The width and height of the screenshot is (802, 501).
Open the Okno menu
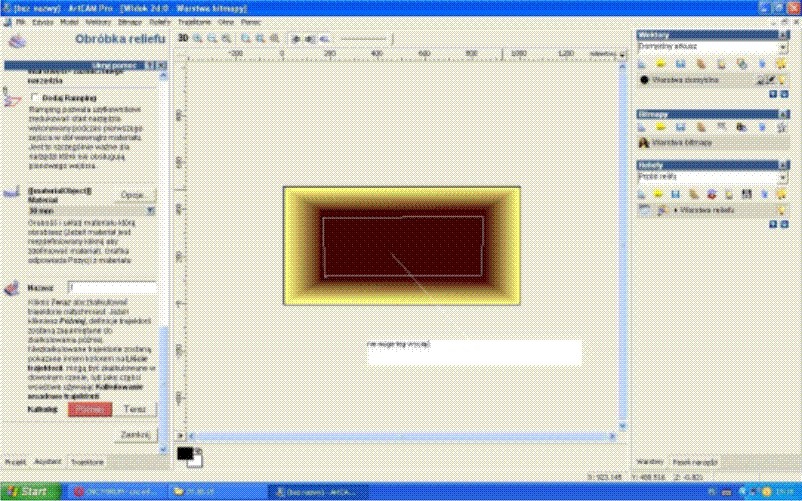(226, 22)
